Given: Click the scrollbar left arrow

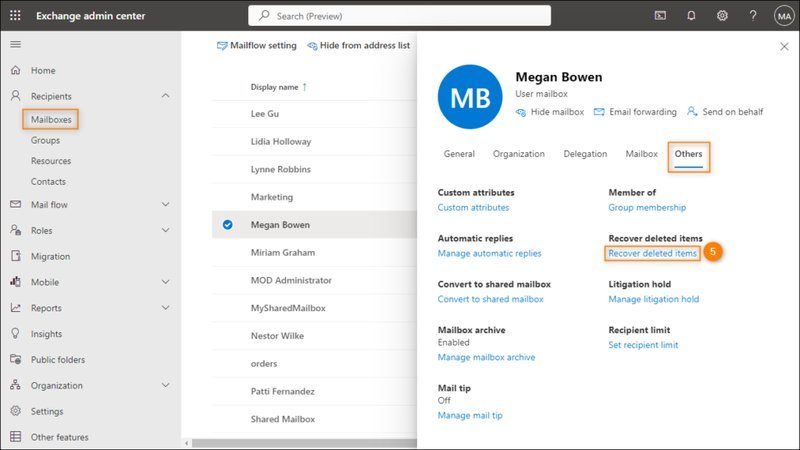Looking at the screenshot, I should click(186, 443).
